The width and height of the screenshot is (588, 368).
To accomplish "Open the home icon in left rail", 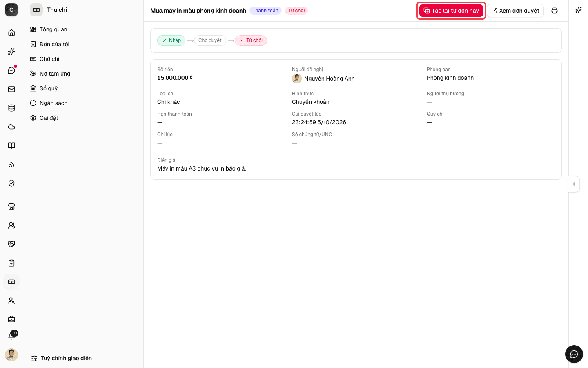I will [11, 33].
